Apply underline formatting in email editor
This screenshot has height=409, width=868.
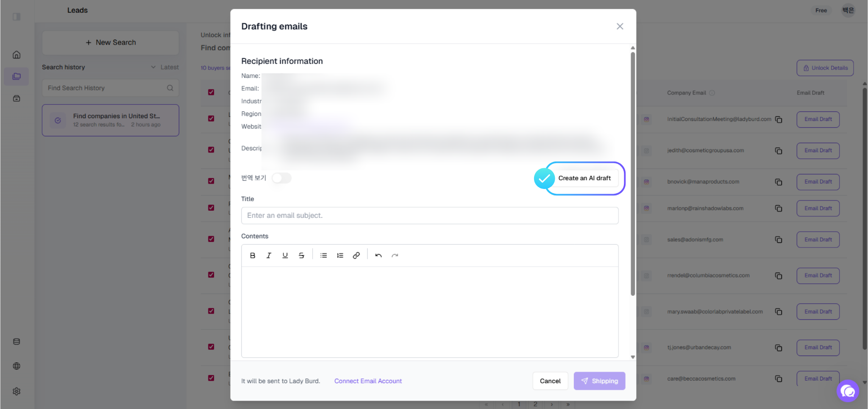tap(285, 256)
